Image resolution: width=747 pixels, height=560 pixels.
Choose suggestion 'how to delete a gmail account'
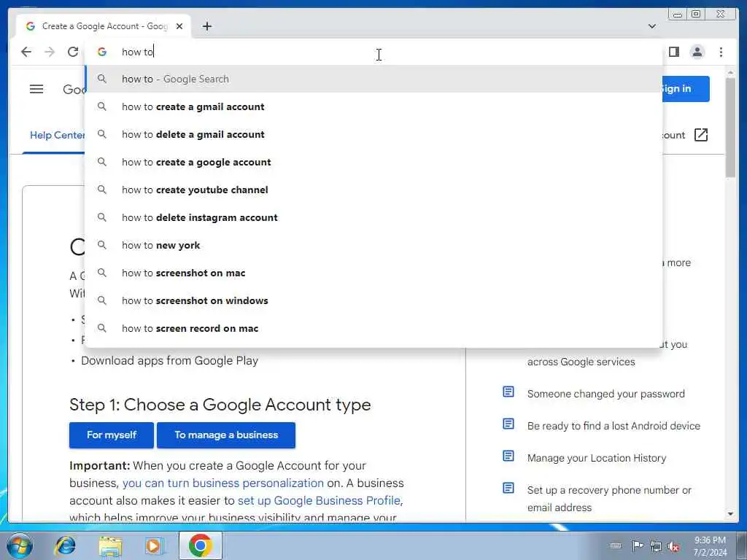tap(374, 134)
